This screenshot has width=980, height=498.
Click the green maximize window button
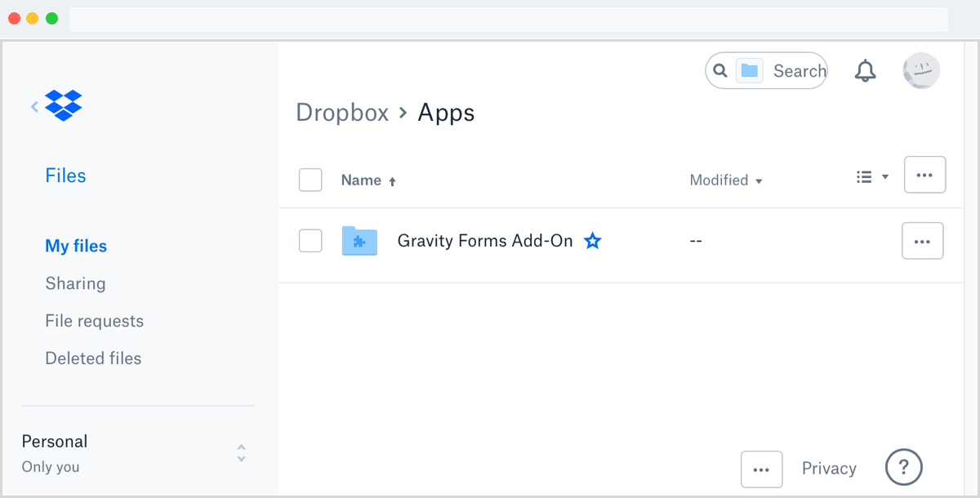(51, 18)
